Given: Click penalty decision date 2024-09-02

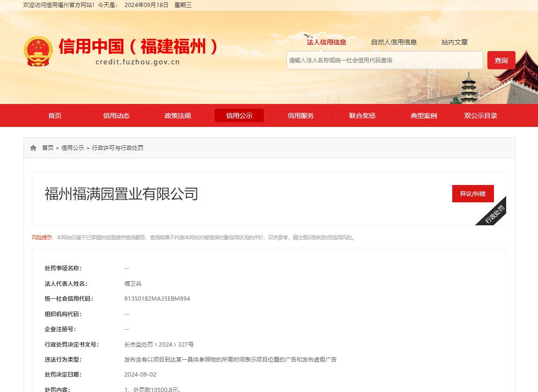Looking at the screenshot, I should (140, 375).
